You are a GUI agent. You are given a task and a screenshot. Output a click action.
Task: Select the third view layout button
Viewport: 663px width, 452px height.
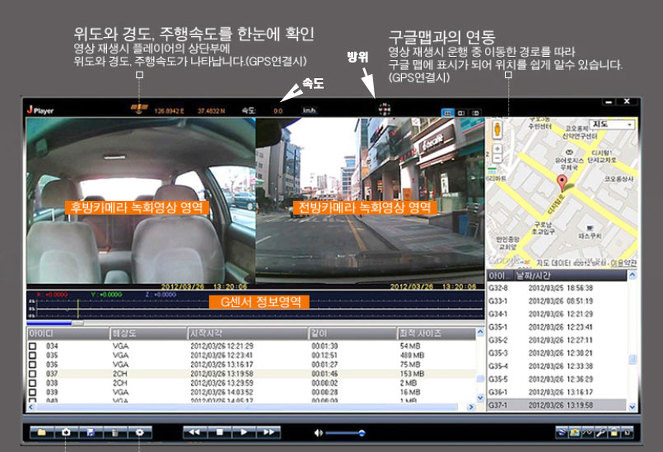tap(476, 113)
